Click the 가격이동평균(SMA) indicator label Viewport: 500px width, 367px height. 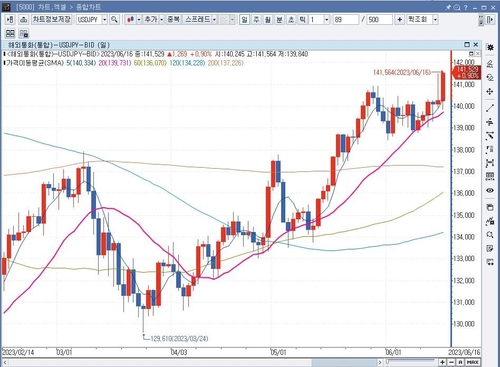pyautogui.click(x=34, y=63)
